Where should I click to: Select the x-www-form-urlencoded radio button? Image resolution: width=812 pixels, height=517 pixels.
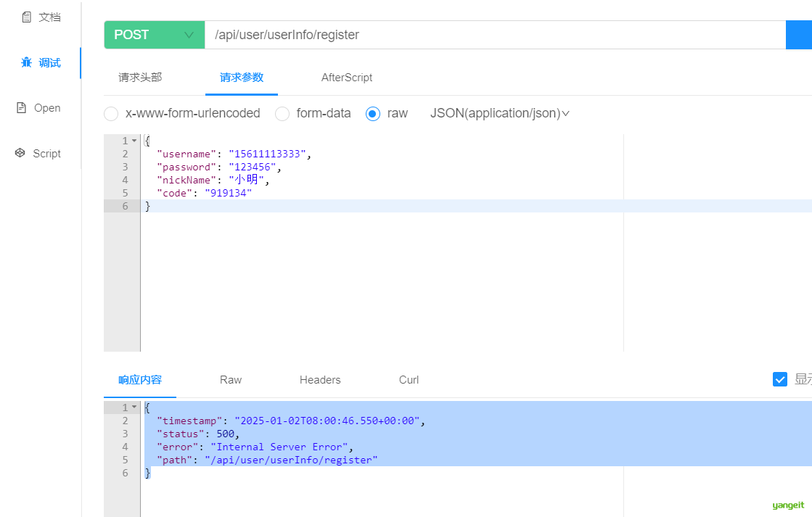point(111,113)
